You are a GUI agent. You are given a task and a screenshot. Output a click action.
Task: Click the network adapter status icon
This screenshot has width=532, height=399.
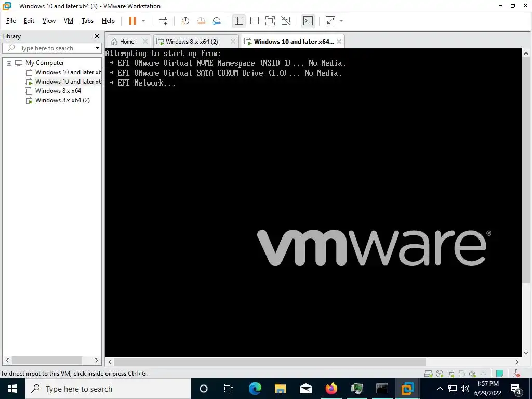pyautogui.click(x=450, y=374)
